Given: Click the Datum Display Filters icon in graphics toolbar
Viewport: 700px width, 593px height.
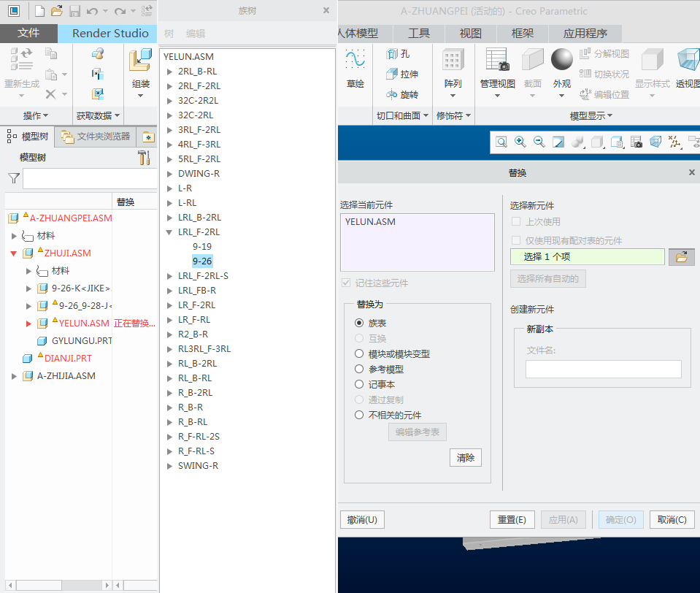Looking at the screenshot, I should click(x=674, y=142).
